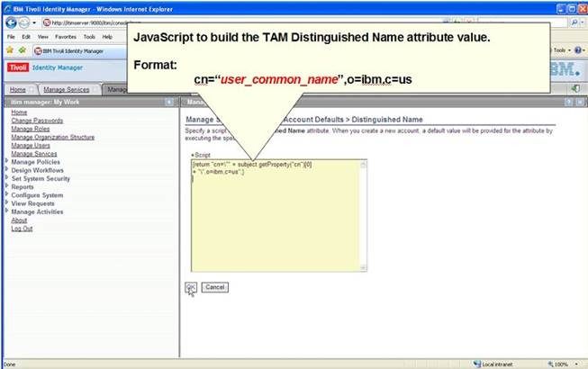Select the IBM Tivoli Identity Manager browser tab
This screenshot has height=369, width=588.
(78, 51)
